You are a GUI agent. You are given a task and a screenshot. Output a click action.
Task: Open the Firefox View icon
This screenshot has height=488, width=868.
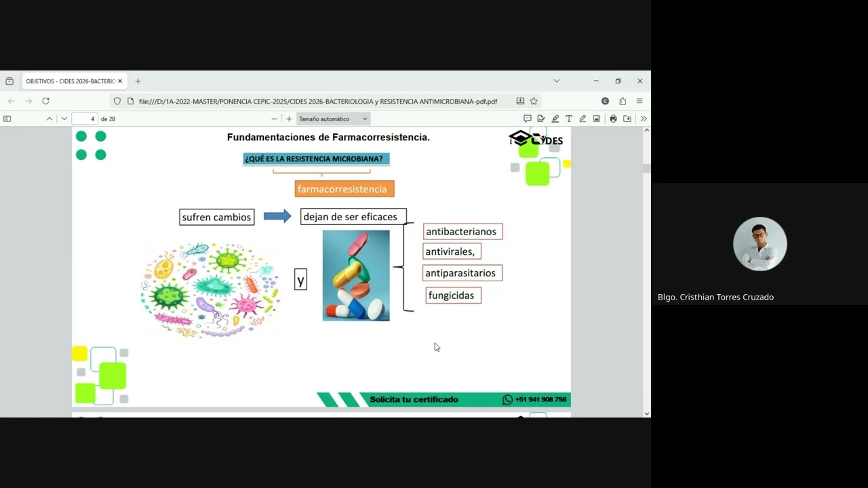click(x=9, y=81)
